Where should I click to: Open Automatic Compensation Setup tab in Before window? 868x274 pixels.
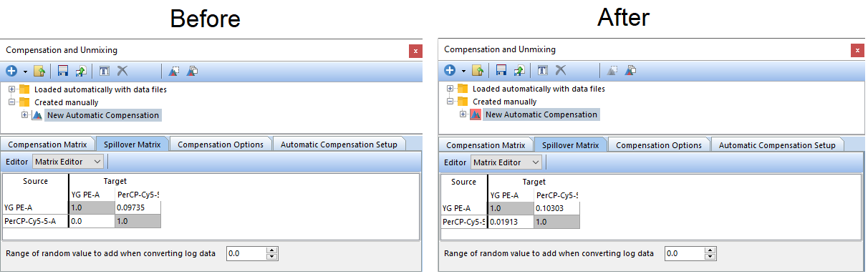339,145
